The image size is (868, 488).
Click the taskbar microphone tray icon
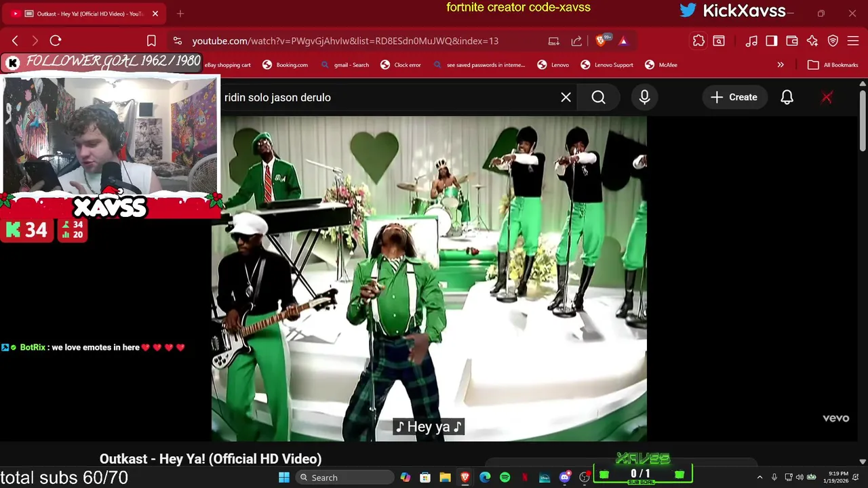(774, 477)
